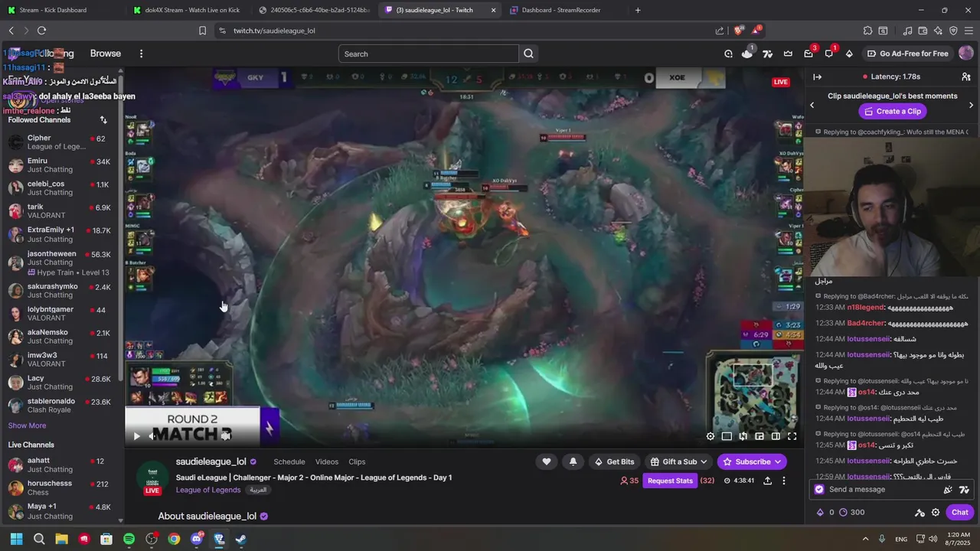Open the League of Legends category link
980x551 pixels.
(208, 490)
